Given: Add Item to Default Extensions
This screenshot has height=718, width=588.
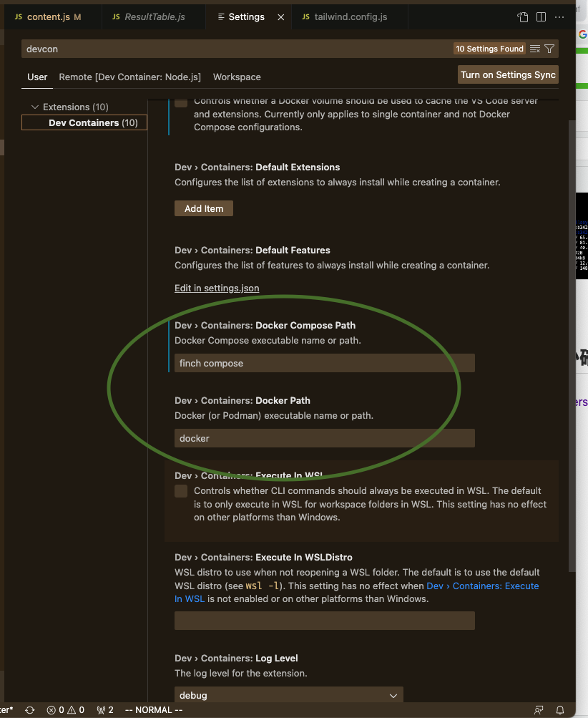Looking at the screenshot, I should click(x=204, y=208).
